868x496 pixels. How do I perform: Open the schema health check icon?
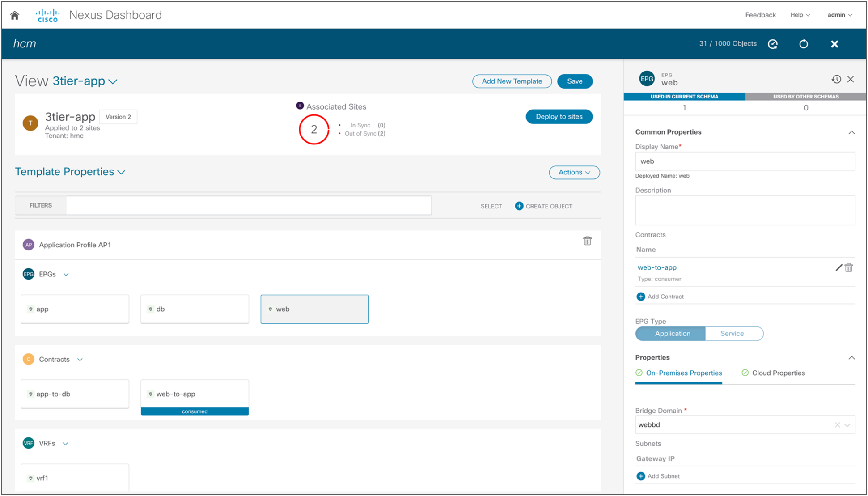coord(773,44)
